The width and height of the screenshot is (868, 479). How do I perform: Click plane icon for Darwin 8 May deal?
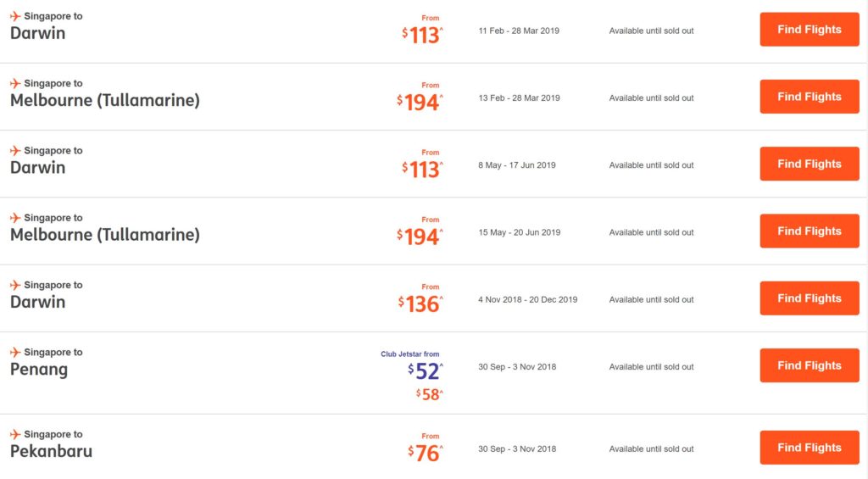15,150
